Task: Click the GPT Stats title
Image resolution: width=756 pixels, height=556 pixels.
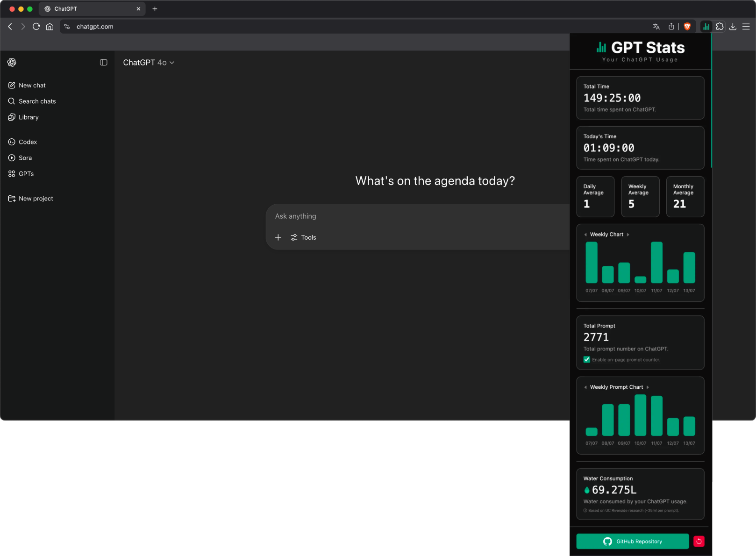Action: click(x=648, y=48)
